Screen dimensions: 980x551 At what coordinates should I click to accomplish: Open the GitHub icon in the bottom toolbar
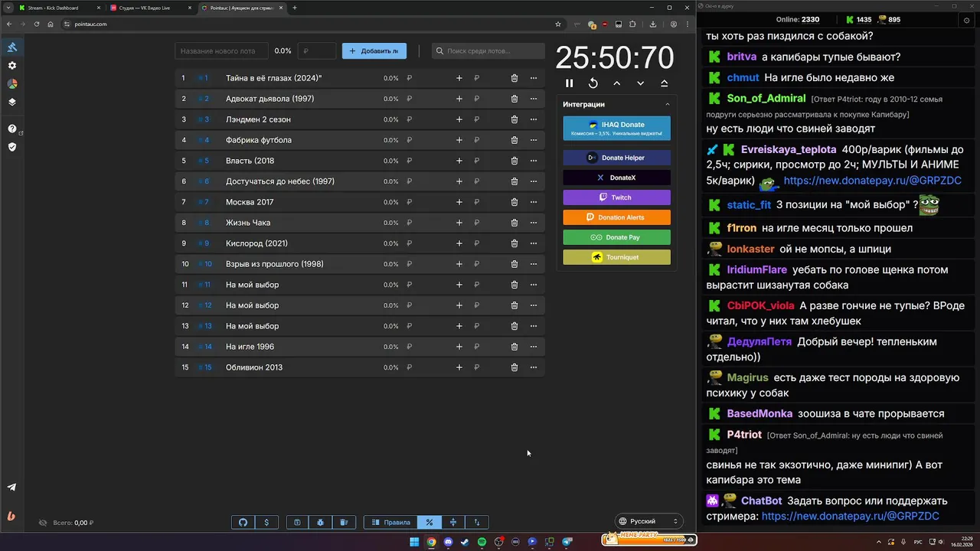(243, 522)
